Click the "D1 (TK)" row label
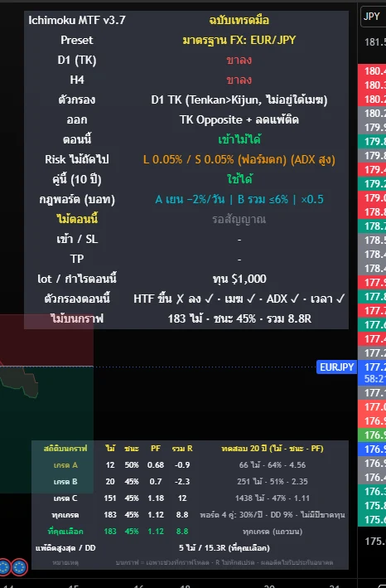This screenshot has width=386, height=588. pos(77,60)
